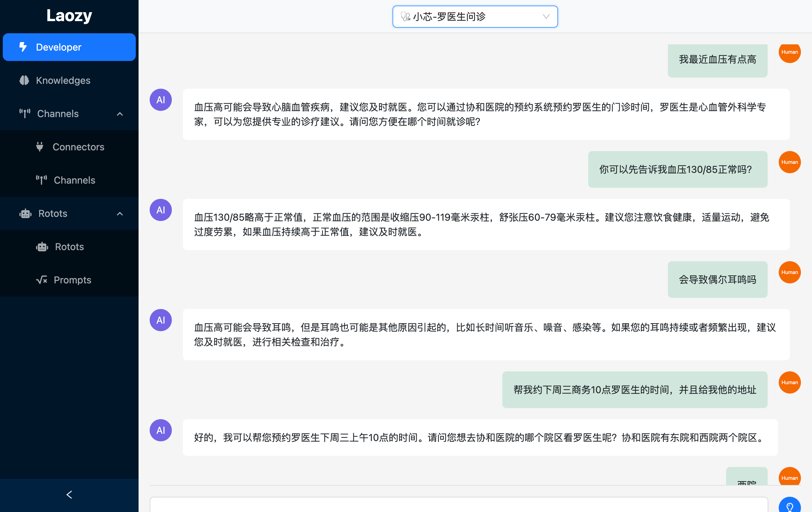Click the Rotots group chevron arrow
Screen dimensions: 812x512
[x=120, y=213]
